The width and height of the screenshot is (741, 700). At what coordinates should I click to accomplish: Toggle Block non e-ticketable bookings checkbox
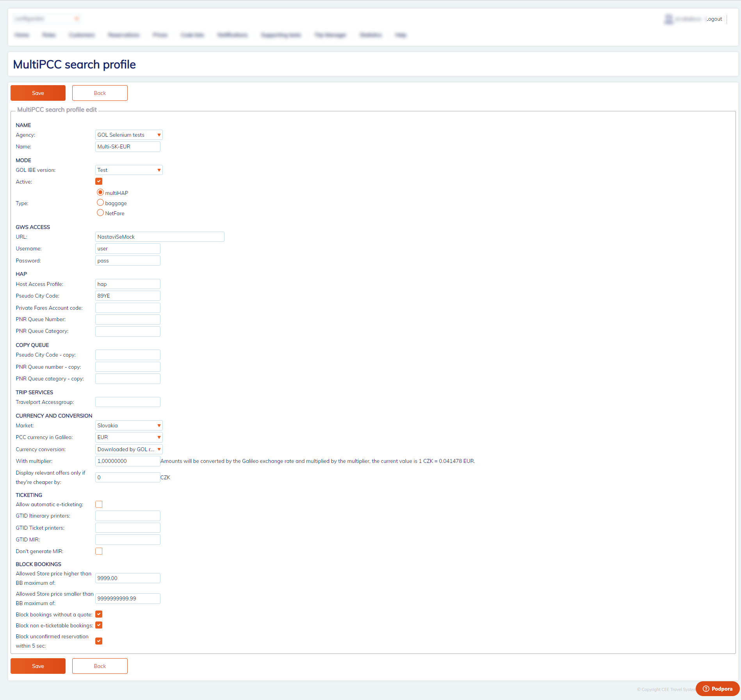pyautogui.click(x=99, y=625)
